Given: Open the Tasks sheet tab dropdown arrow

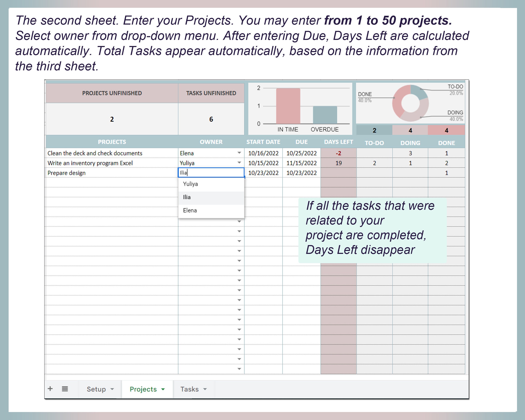Looking at the screenshot, I should (205, 389).
